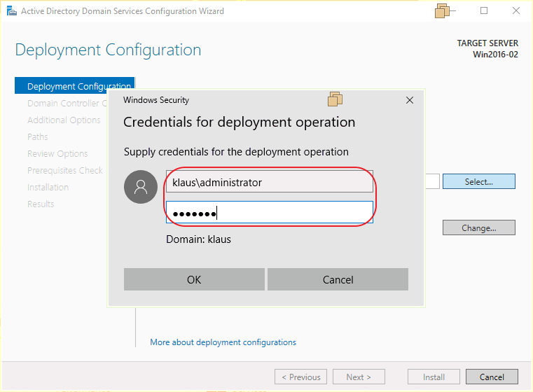The height and width of the screenshot is (392, 533).
Task: Click the user avatar icon in credentials dialog
Action: 141,186
